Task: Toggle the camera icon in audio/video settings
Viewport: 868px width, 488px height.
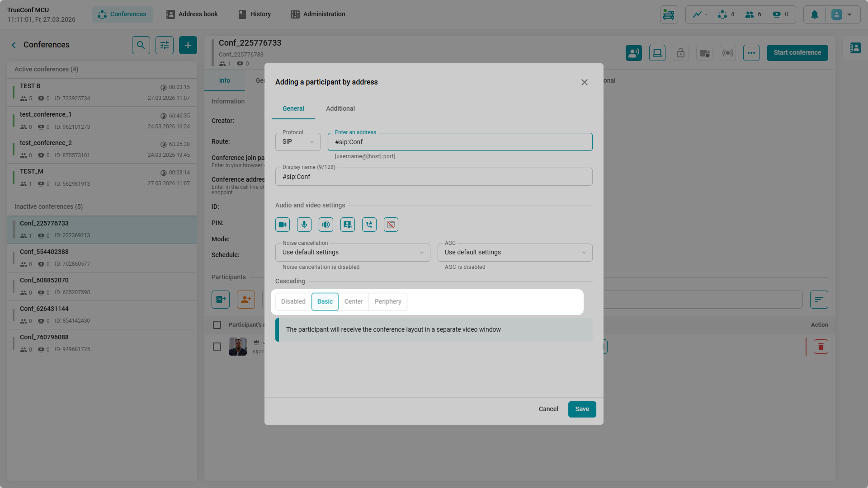Action: pyautogui.click(x=283, y=225)
